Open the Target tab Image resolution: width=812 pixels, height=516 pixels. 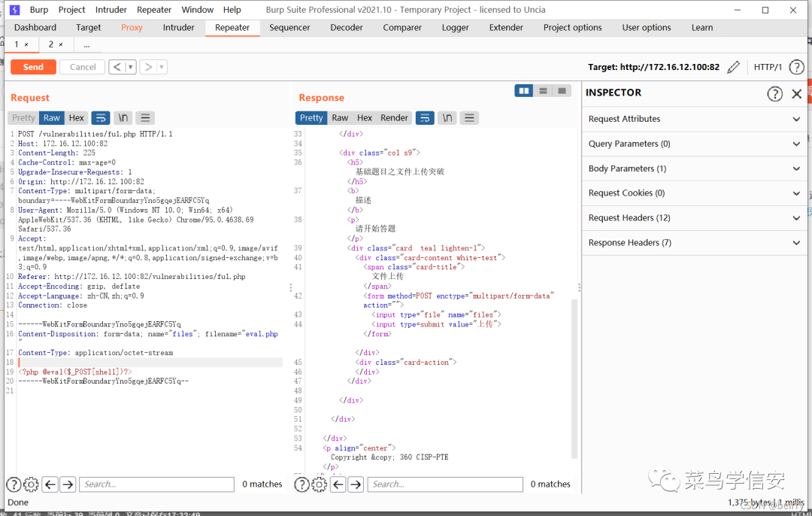(x=89, y=28)
